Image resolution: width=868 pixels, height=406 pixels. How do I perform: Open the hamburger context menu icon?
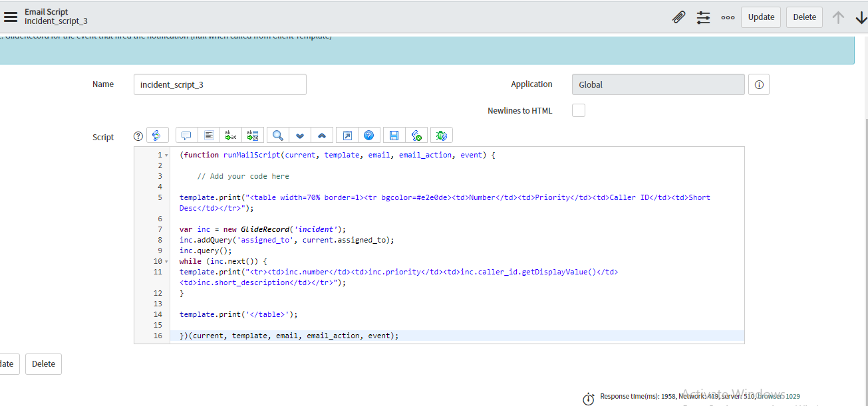(x=11, y=17)
